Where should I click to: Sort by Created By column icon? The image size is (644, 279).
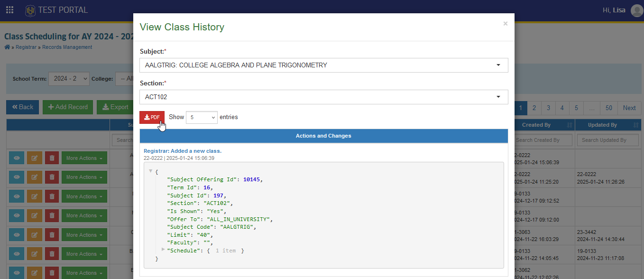(570, 125)
